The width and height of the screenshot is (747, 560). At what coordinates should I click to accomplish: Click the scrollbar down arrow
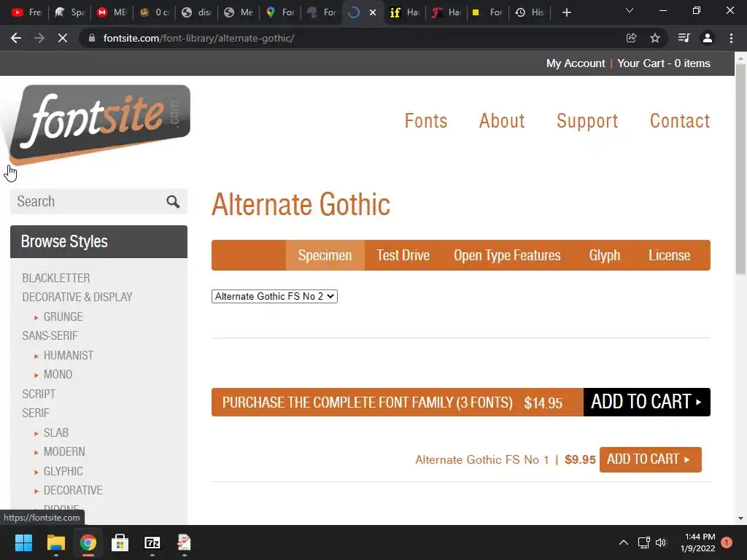[740, 518]
